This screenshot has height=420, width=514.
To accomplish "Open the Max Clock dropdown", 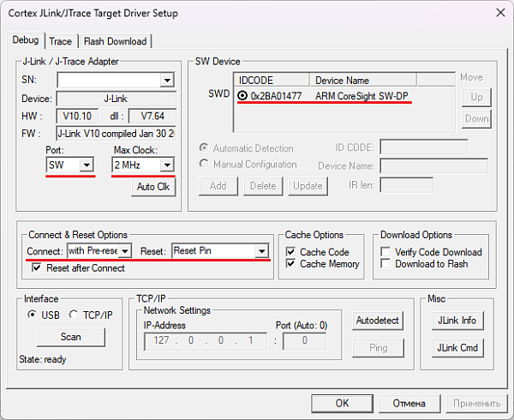I will click(x=166, y=165).
